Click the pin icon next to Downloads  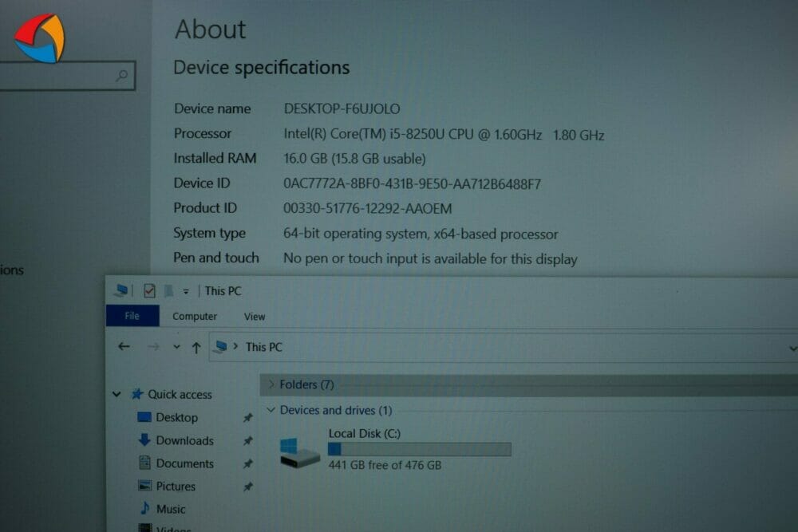pyautogui.click(x=248, y=440)
